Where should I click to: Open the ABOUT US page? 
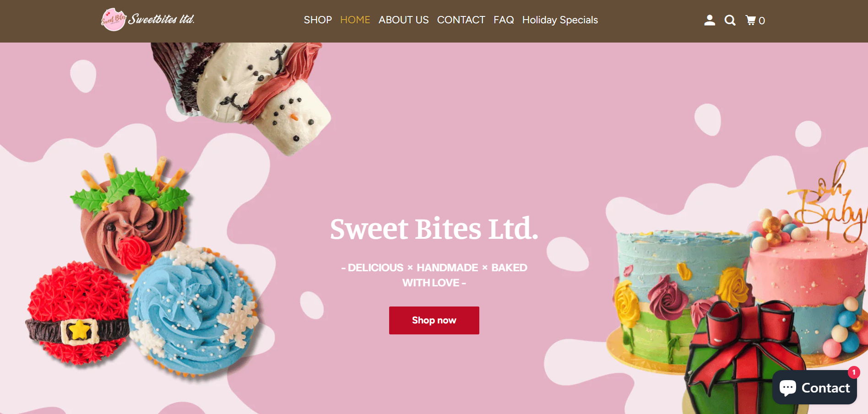pyautogui.click(x=404, y=20)
